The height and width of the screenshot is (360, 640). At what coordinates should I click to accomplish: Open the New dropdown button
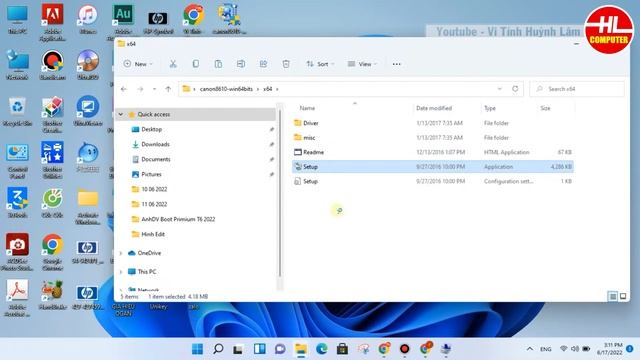click(138, 64)
